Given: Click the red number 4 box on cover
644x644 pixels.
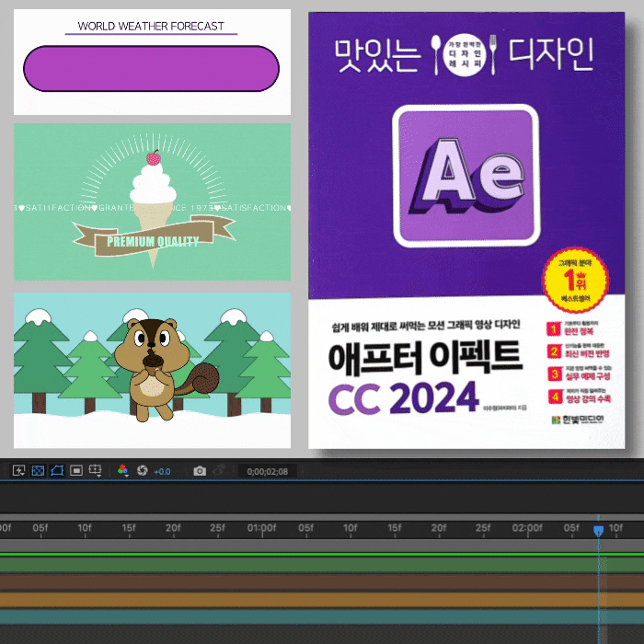Looking at the screenshot, I should click(556, 397).
